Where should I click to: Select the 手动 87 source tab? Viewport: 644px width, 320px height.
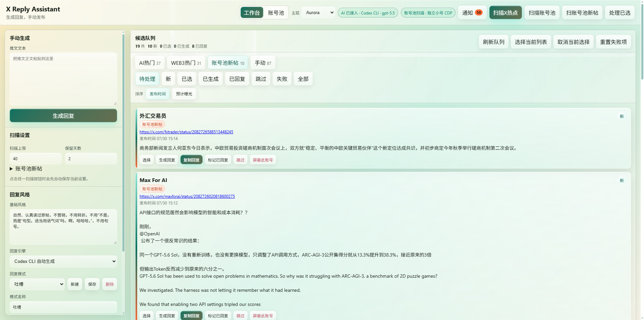coord(263,63)
